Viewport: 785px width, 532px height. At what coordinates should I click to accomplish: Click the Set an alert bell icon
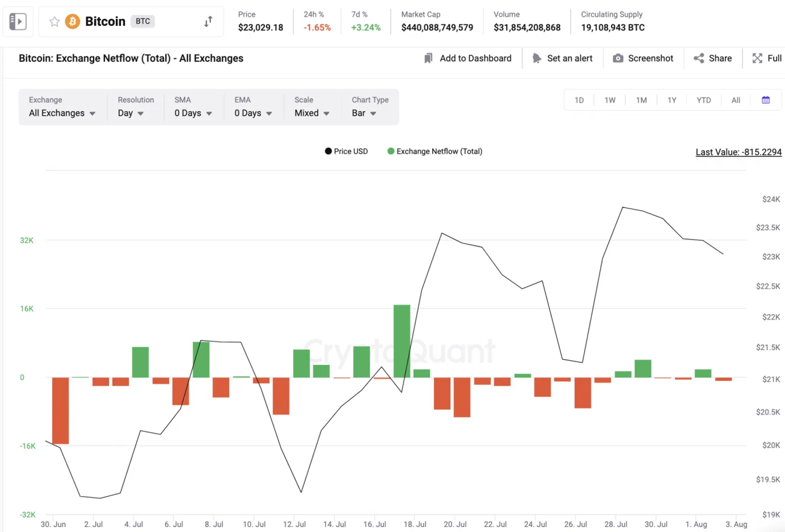coord(537,58)
